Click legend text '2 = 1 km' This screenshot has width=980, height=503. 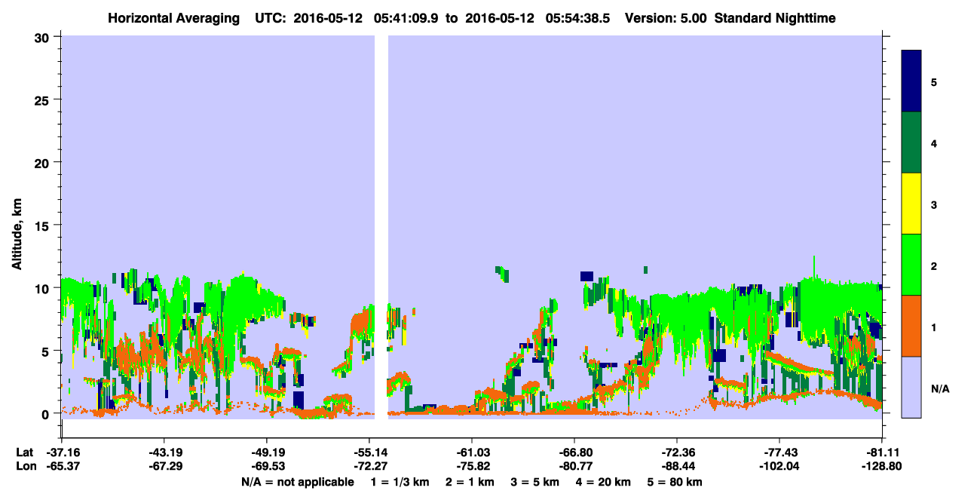point(469,481)
